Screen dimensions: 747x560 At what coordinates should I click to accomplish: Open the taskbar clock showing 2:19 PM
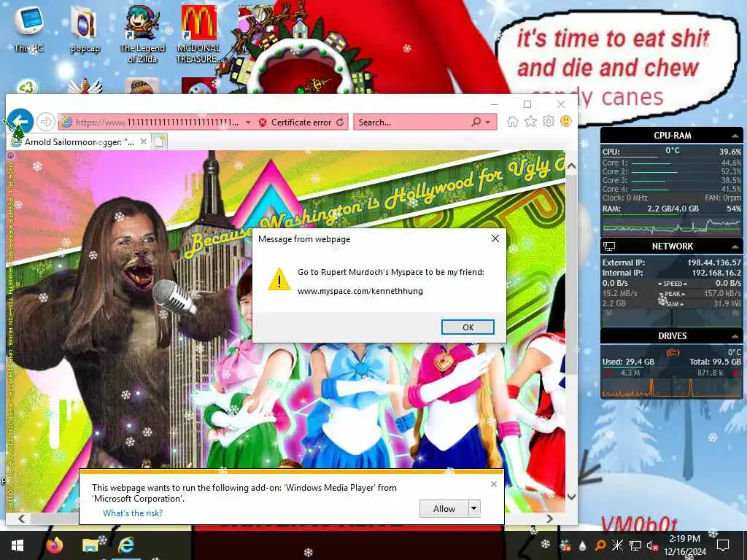pos(684,545)
